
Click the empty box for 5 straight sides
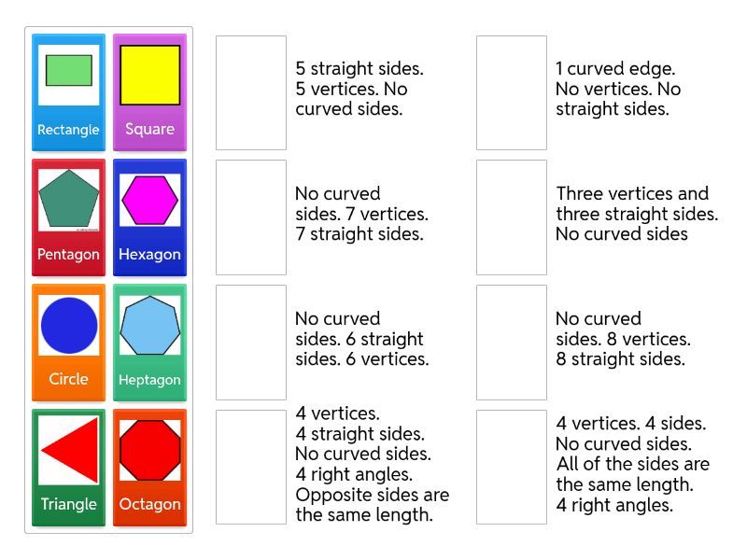click(x=251, y=92)
